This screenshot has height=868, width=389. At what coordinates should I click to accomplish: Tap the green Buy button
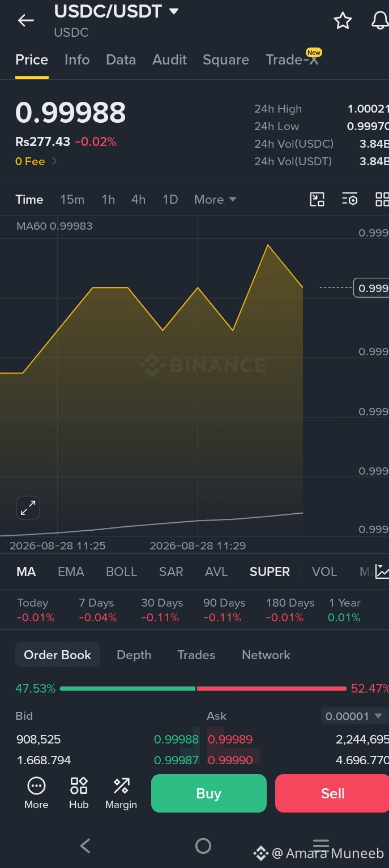[209, 793]
